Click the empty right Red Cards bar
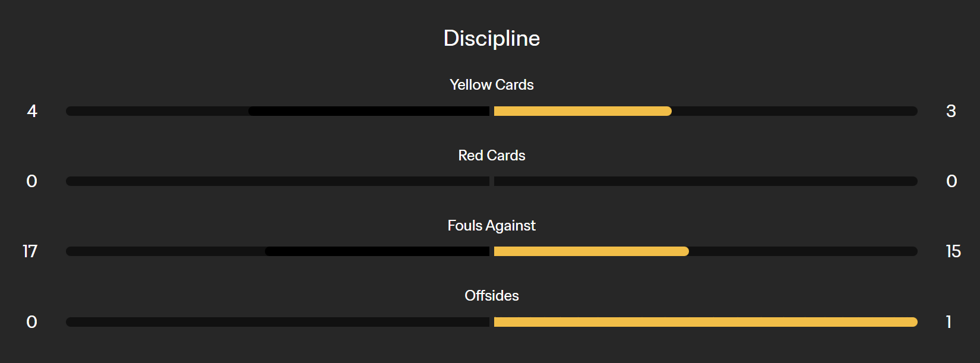The width and height of the screenshot is (980, 363). coord(706,181)
